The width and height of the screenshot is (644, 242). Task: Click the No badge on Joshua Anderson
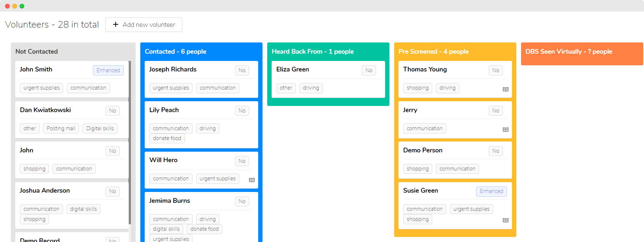(x=112, y=191)
